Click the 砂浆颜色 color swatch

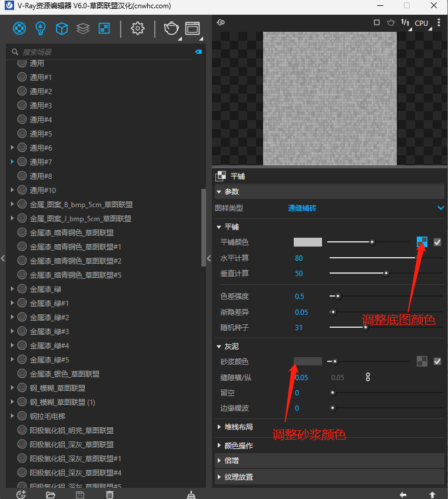(x=307, y=361)
